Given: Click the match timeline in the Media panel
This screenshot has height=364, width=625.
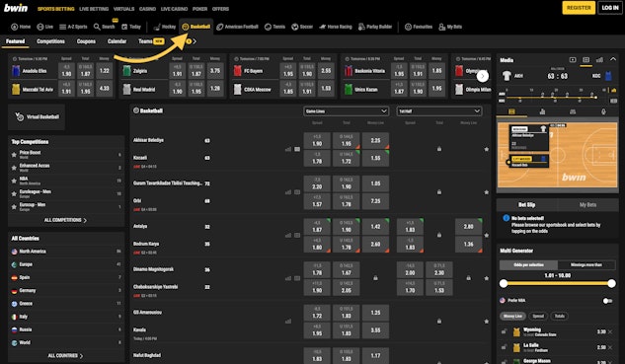Looking at the screenshot, I should [x=557, y=96].
